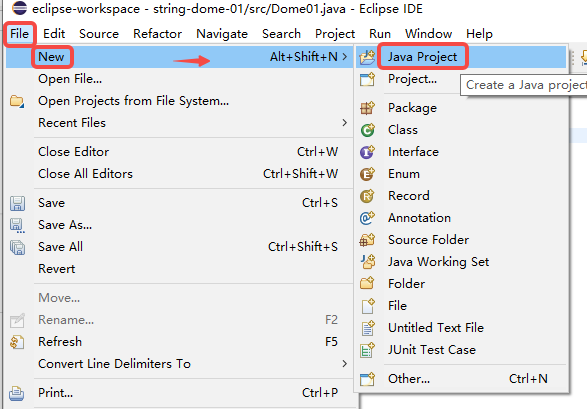Click the brown Enum icon
Screen dimensions: 587x409
(x=367, y=174)
